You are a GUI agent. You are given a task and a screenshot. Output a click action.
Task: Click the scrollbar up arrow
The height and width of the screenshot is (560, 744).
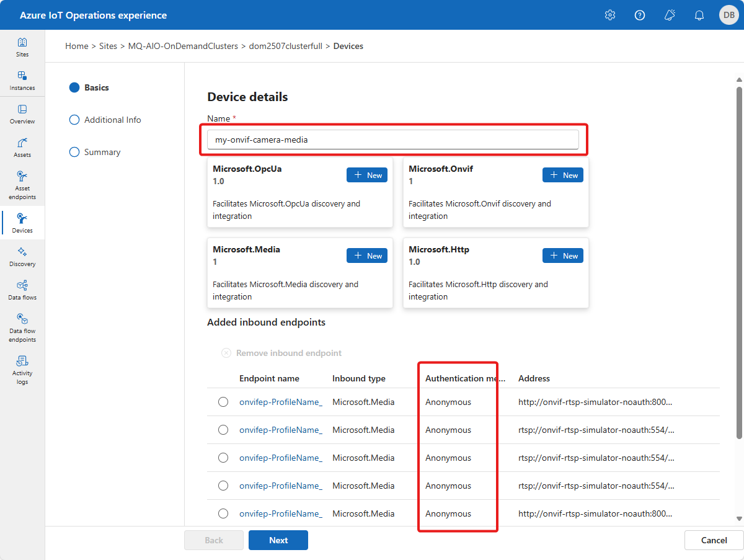pyautogui.click(x=738, y=79)
